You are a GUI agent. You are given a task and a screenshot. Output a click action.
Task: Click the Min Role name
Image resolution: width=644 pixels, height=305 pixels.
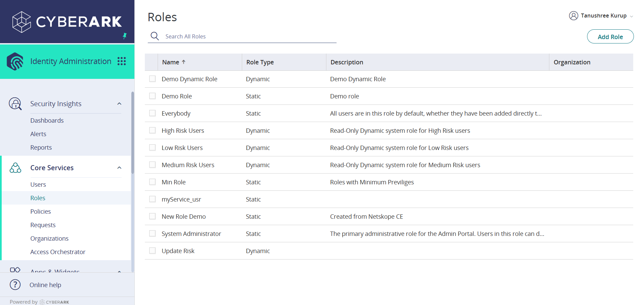[173, 182]
